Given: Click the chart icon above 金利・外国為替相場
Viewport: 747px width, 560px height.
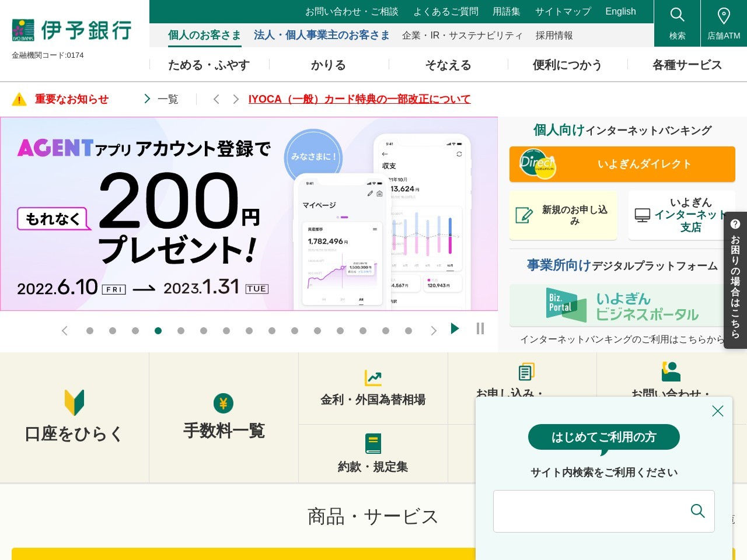Looking at the screenshot, I should [x=373, y=378].
